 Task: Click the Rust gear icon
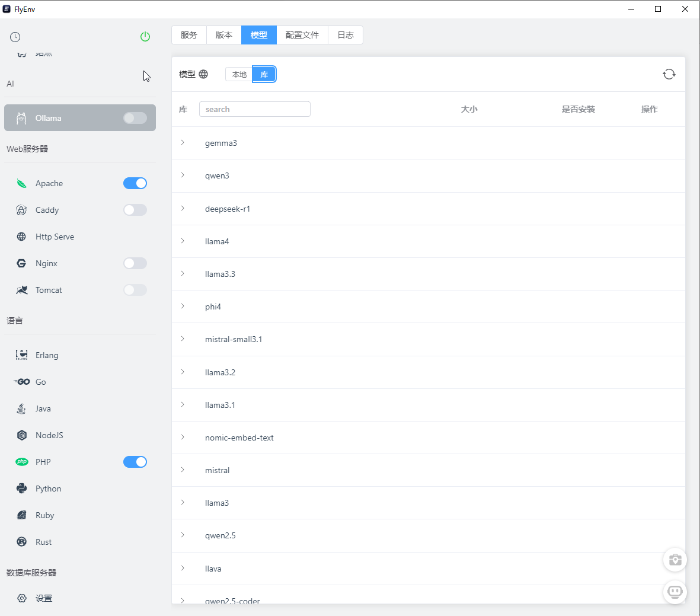tap(21, 542)
